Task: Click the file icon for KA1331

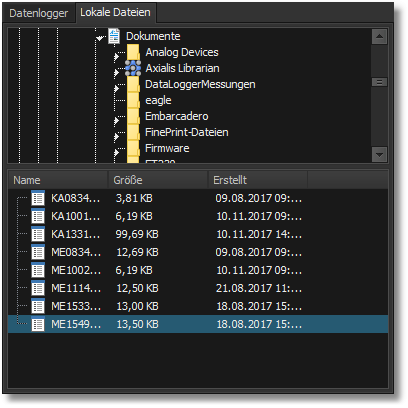Action: [x=38, y=234]
